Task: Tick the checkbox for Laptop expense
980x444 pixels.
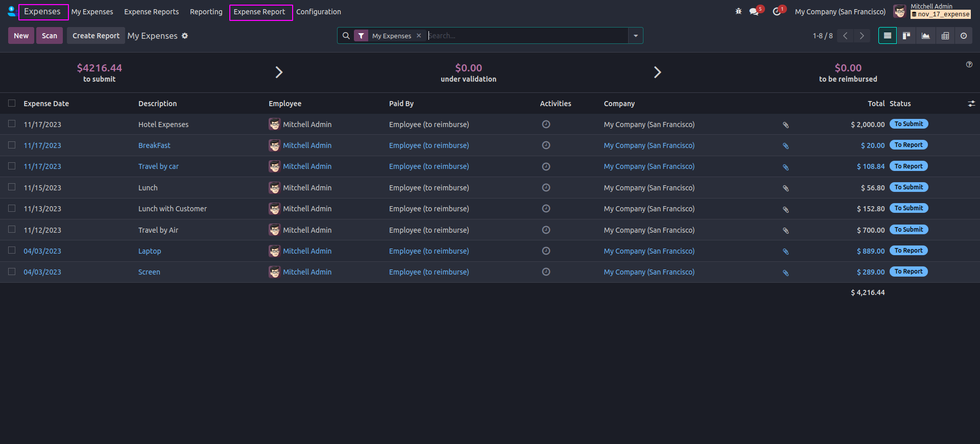Action: tap(12, 251)
